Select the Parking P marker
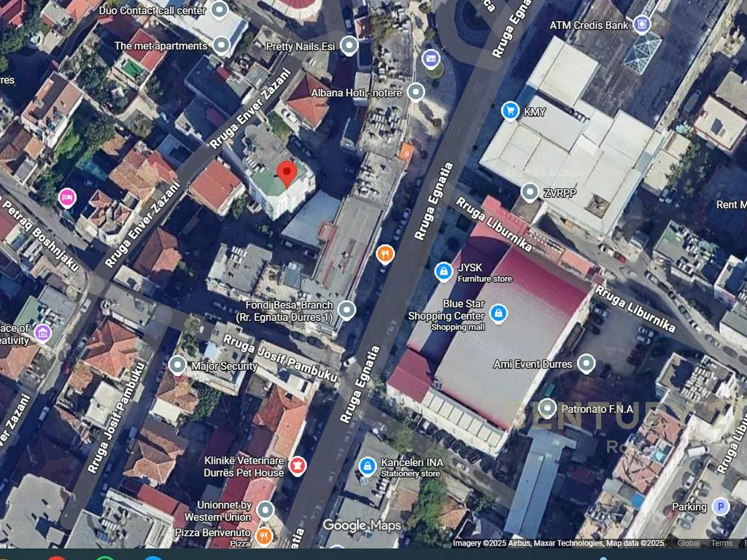Image resolution: width=747 pixels, height=560 pixels. (721, 507)
